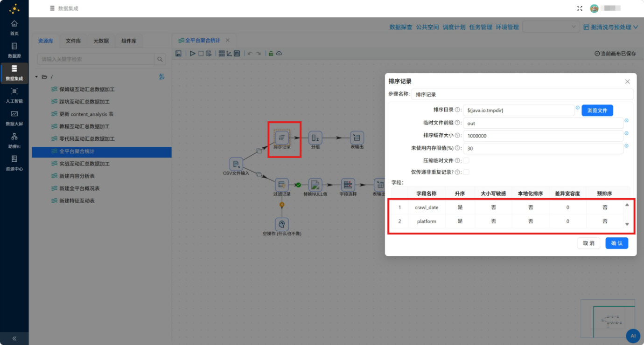Open 新建内容分析表 in the tree

(77, 176)
